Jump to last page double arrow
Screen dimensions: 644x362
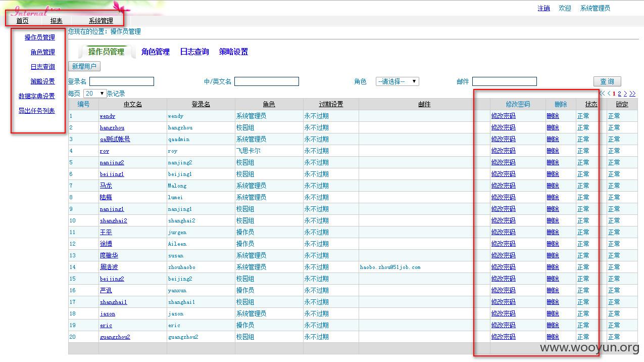click(632, 94)
